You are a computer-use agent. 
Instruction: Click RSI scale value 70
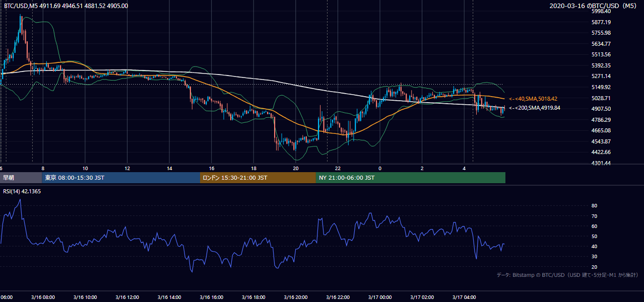pos(594,216)
